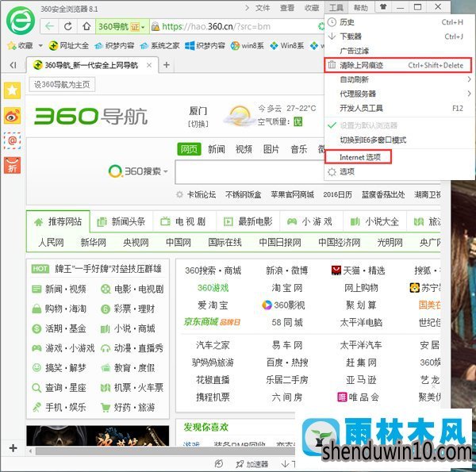Open the 文件 menu
The image size is (476, 472).
coord(263,8)
